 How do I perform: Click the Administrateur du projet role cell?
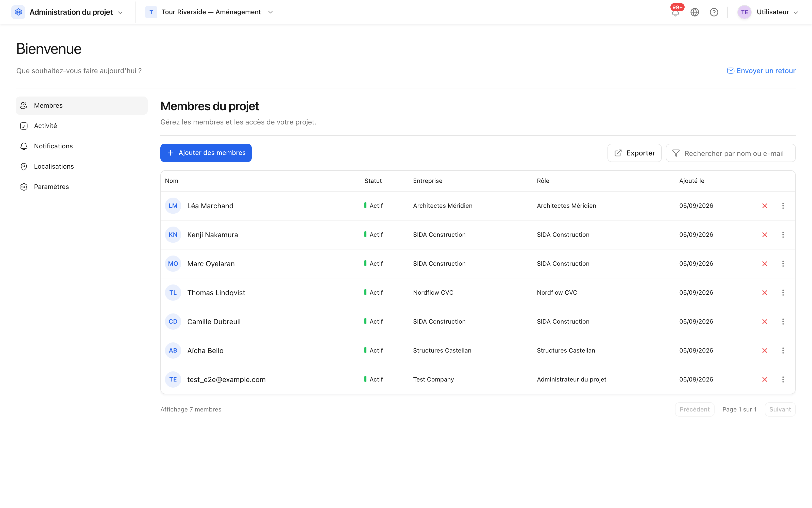pyautogui.click(x=571, y=379)
